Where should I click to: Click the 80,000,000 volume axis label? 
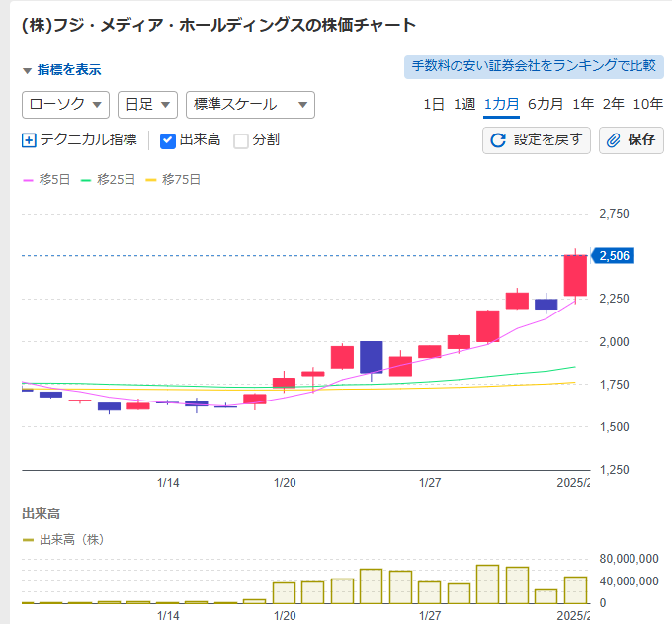(x=629, y=559)
